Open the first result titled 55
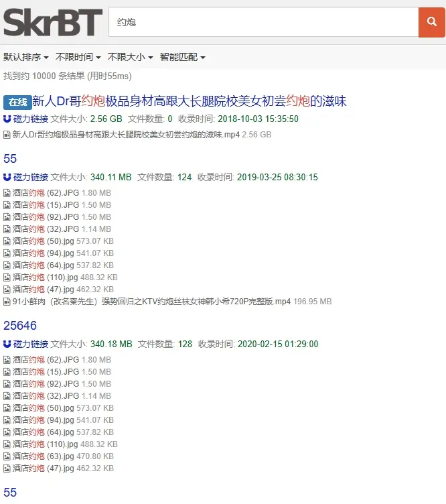Image resolution: width=446 pixels, height=504 pixels. (10, 159)
